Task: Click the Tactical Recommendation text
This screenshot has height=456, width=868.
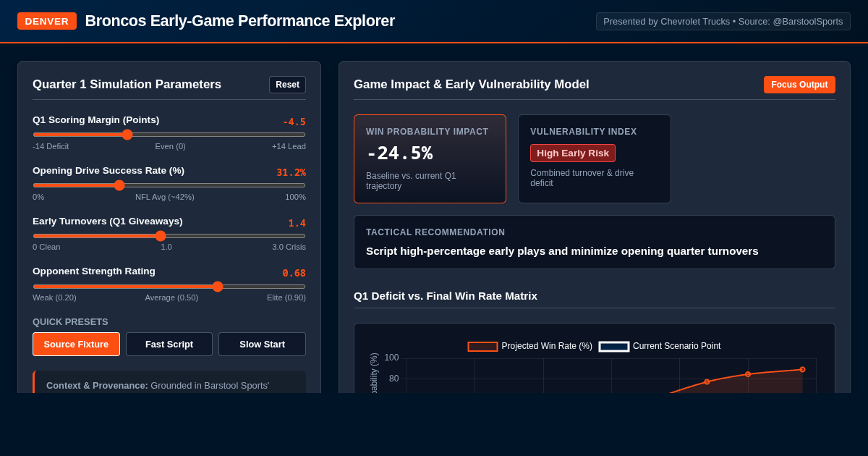Action: tap(562, 251)
